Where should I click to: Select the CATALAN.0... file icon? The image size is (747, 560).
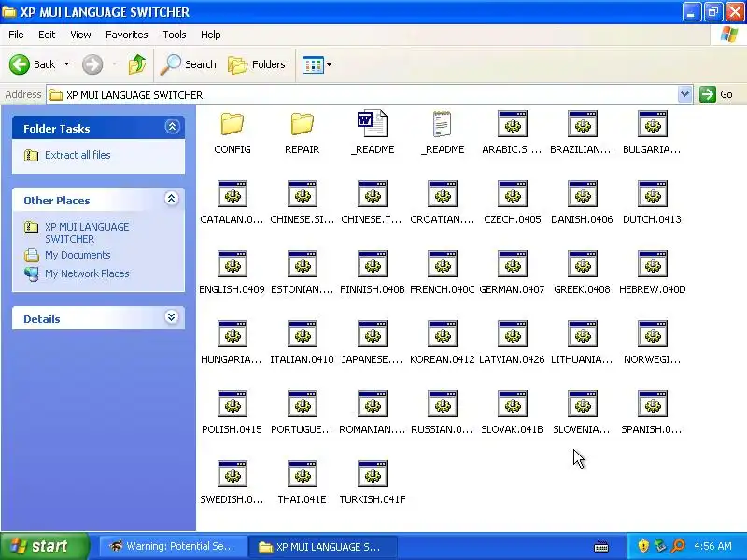(232, 194)
